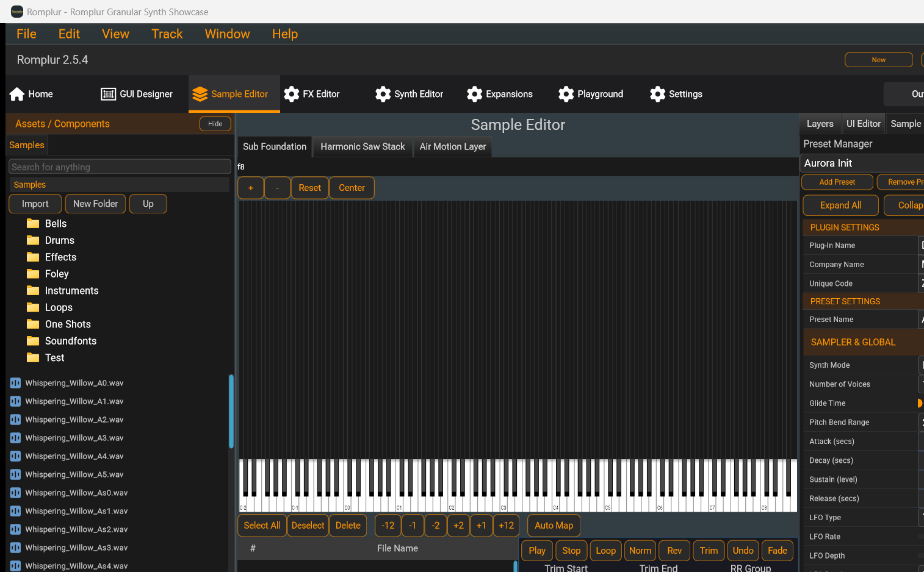Viewport: 924px width, 572px height.
Task: Click the Expansions gear icon
Action: (475, 94)
